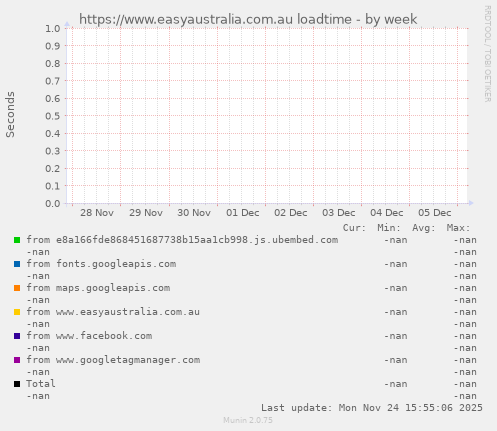
Task: Click the '02 Dec' x-axis label
Action: [x=290, y=213]
